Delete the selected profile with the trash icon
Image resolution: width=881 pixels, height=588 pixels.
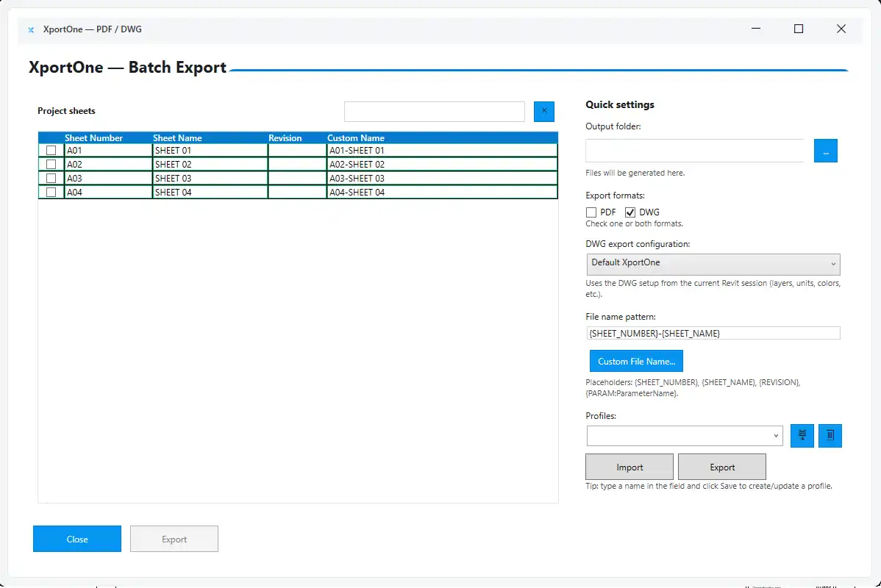[830, 435]
